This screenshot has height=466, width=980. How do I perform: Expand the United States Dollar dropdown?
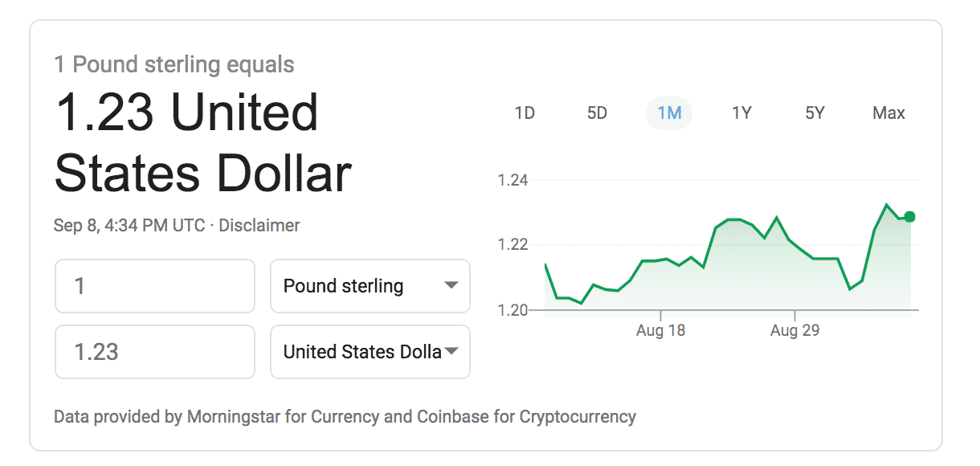pos(370,352)
